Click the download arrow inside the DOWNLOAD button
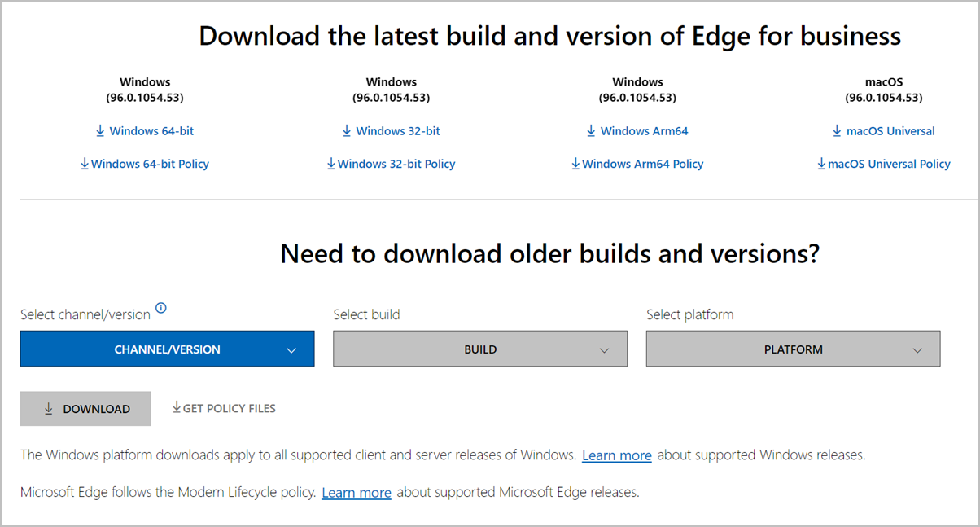Viewport: 980px width, 527px height. click(x=49, y=408)
